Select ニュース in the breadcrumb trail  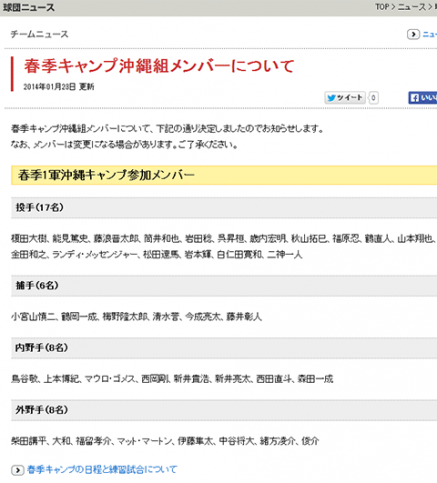(x=411, y=7)
